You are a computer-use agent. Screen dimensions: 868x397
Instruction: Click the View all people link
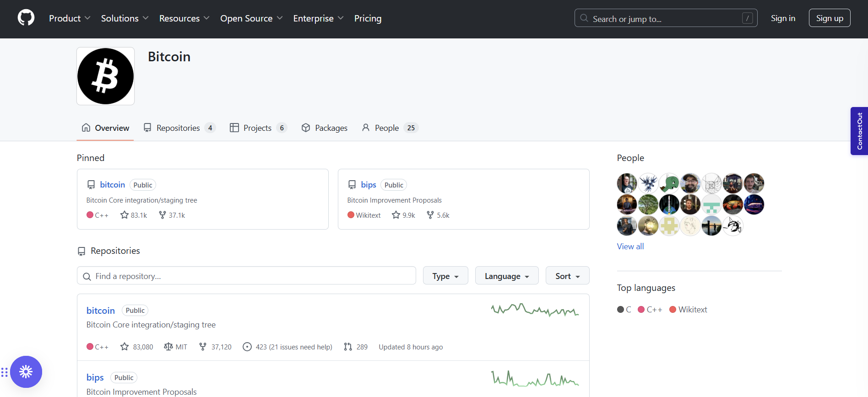(630, 247)
